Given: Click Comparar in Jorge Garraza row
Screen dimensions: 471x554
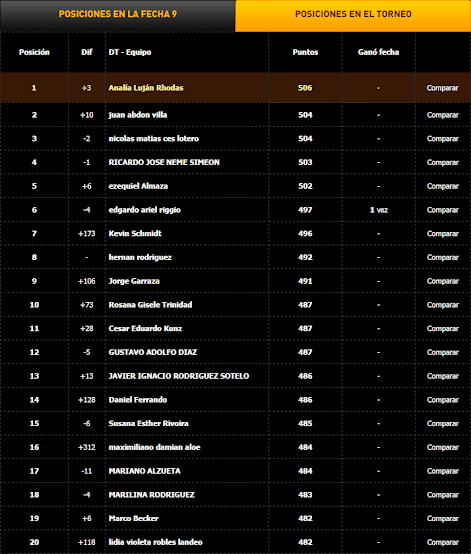Looking at the screenshot, I should [x=442, y=281].
